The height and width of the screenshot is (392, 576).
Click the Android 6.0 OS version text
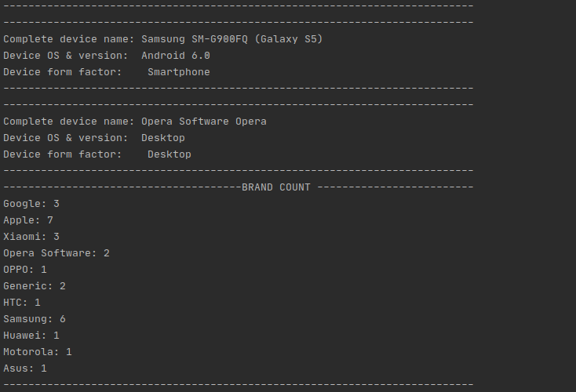click(176, 56)
